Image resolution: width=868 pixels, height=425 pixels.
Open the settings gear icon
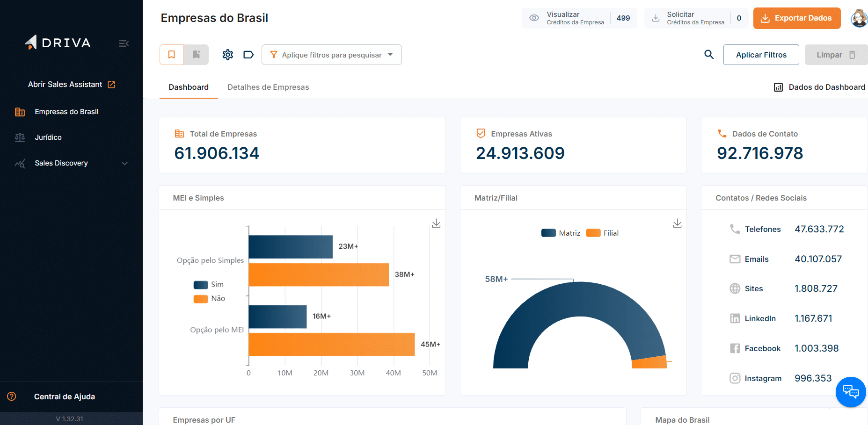coord(228,55)
